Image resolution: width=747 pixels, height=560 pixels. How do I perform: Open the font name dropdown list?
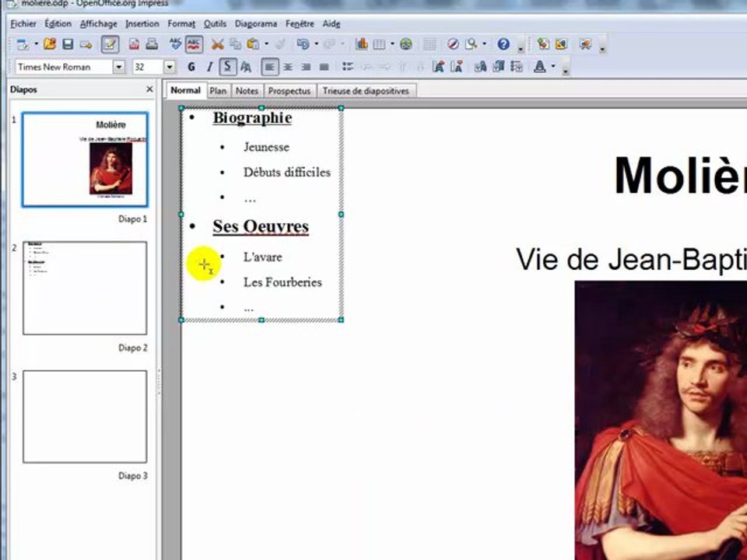119,67
